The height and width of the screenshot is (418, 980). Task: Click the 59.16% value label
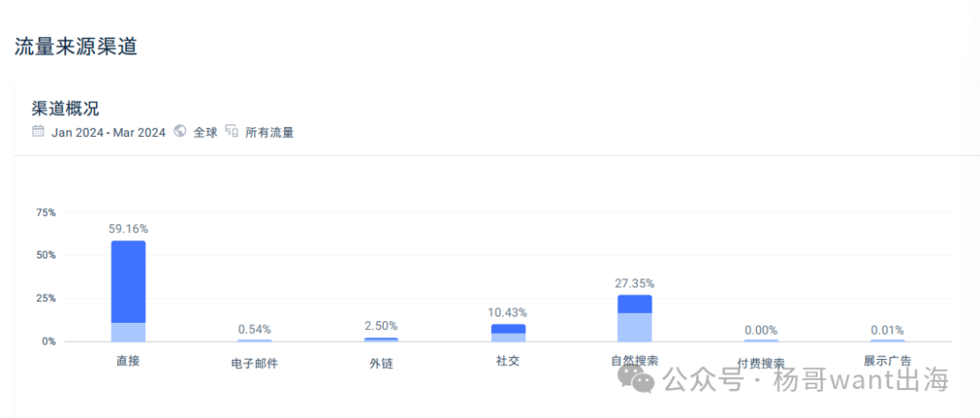tap(128, 228)
